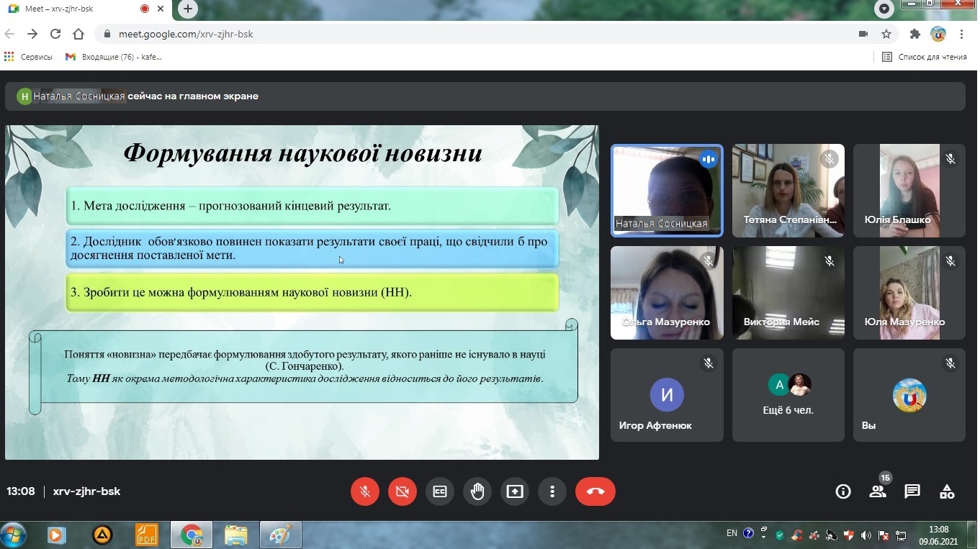Image resolution: width=980 pixels, height=549 pixels.
Task: Open the taskbar clock showing 13:08
Action: [938, 535]
